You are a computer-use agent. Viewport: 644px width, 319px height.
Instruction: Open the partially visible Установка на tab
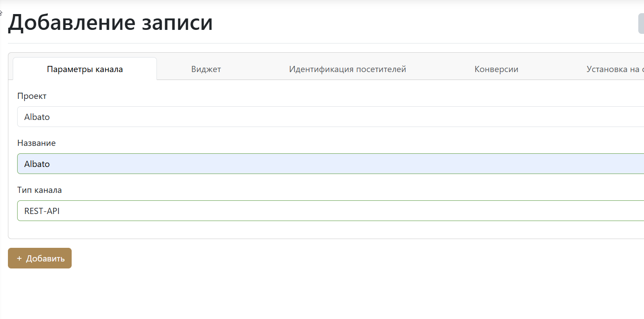(615, 69)
